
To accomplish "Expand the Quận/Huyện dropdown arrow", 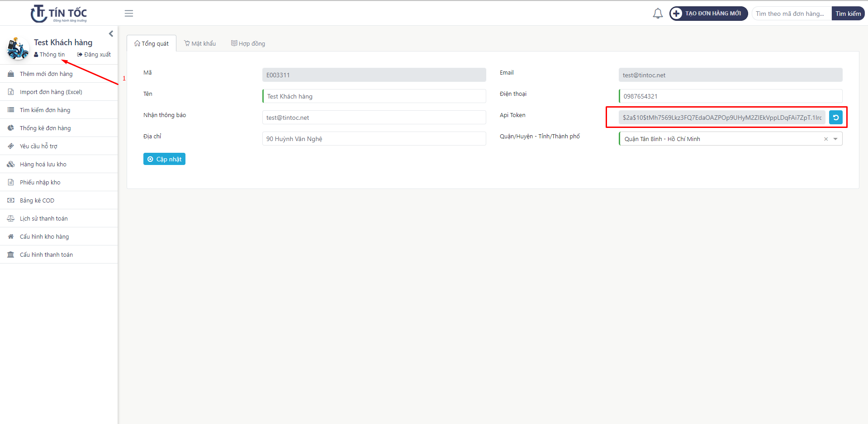I will tap(835, 139).
